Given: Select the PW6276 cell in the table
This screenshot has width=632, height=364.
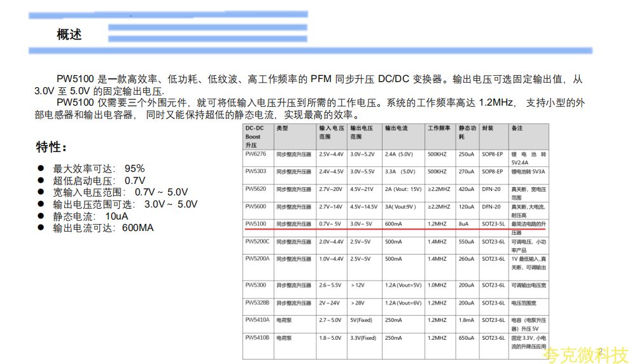Looking at the screenshot, I should pyautogui.click(x=256, y=154).
